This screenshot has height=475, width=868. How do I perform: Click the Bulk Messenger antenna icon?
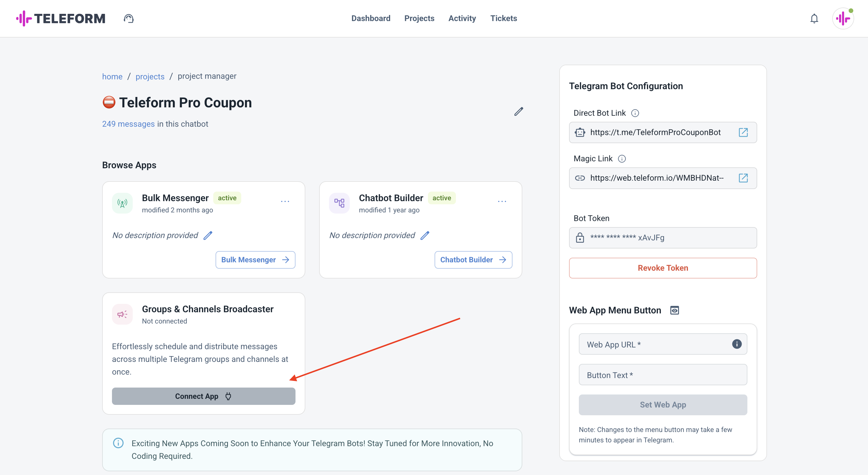122,203
